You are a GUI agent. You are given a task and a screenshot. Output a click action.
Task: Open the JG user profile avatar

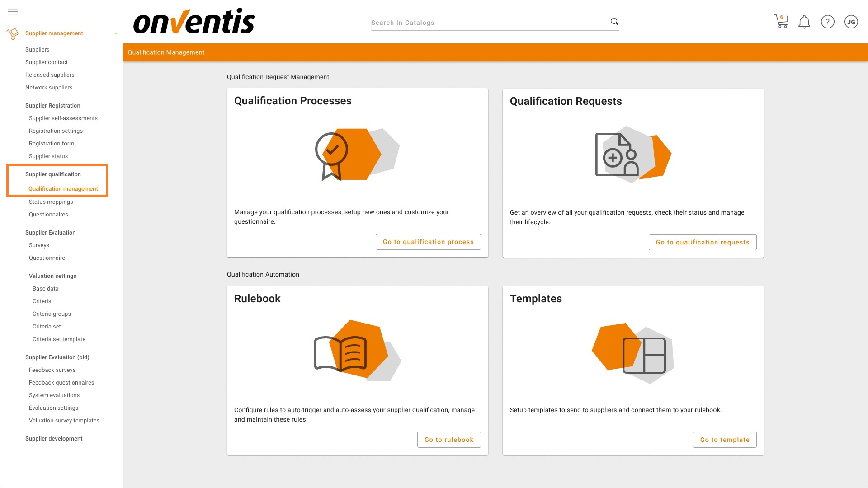(851, 22)
